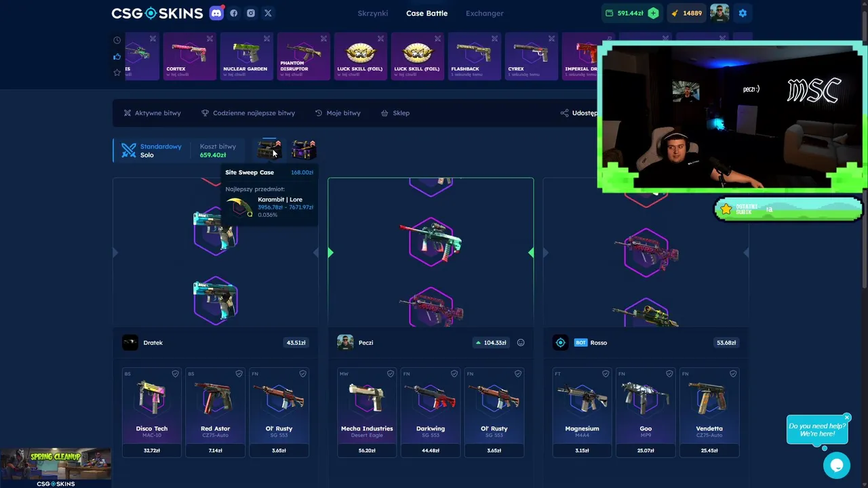Open the live chat support button
The width and height of the screenshot is (868, 488).
point(837,466)
